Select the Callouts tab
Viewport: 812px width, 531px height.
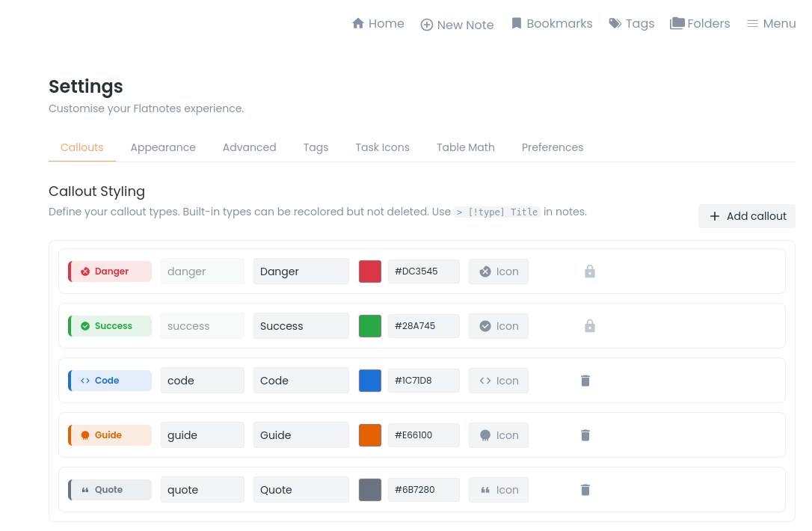pos(81,147)
